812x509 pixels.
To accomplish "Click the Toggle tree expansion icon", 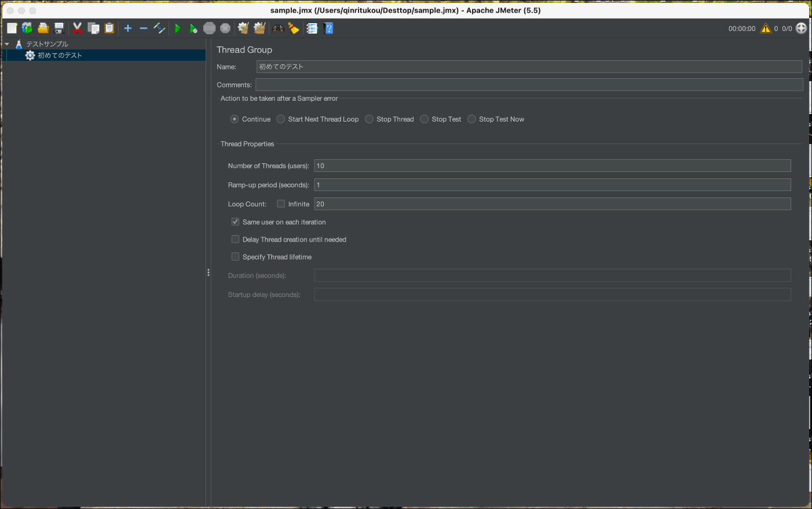I will coord(159,28).
